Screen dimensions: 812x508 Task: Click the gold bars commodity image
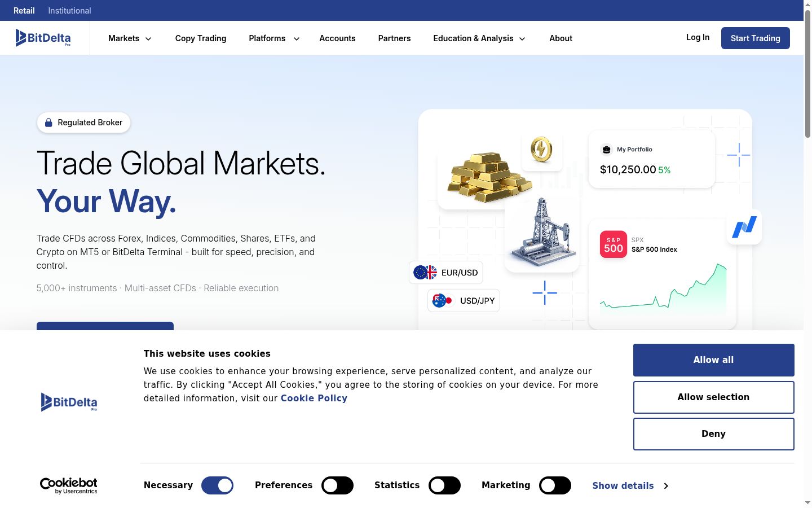tap(488, 177)
